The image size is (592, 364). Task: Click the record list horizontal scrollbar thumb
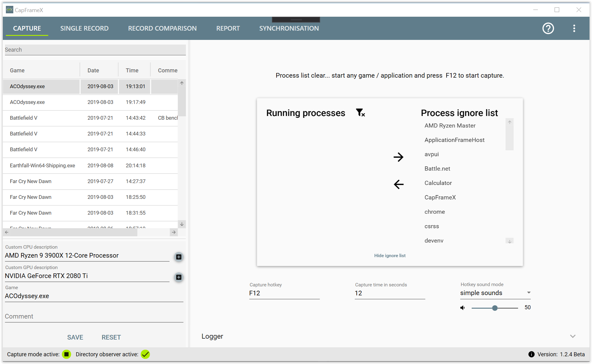[74, 232]
